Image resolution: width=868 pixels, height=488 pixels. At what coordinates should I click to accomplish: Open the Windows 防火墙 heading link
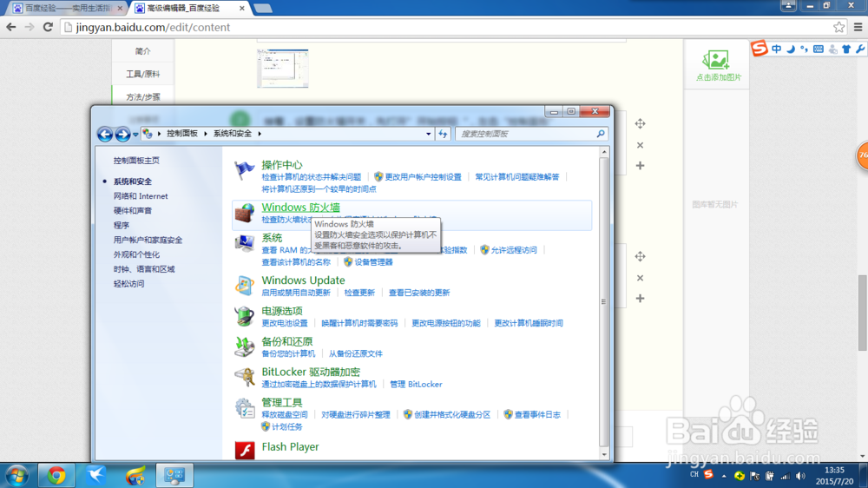300,208
